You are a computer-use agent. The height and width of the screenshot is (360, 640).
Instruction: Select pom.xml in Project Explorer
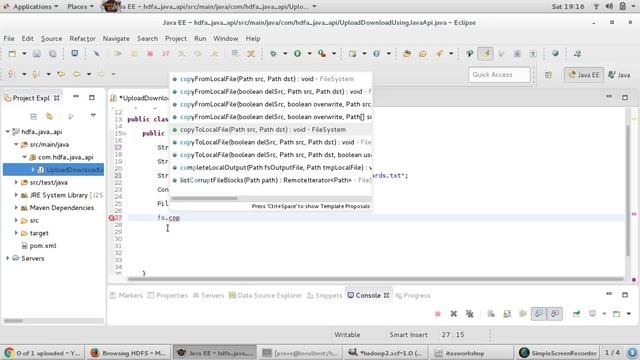click(39, 246)
